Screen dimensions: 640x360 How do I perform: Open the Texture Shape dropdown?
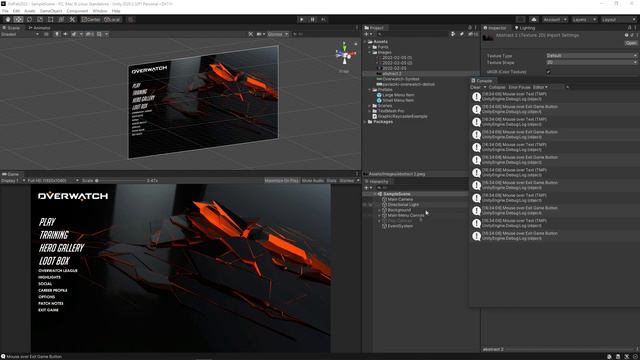pyautogui.click(x=592, y=62)
